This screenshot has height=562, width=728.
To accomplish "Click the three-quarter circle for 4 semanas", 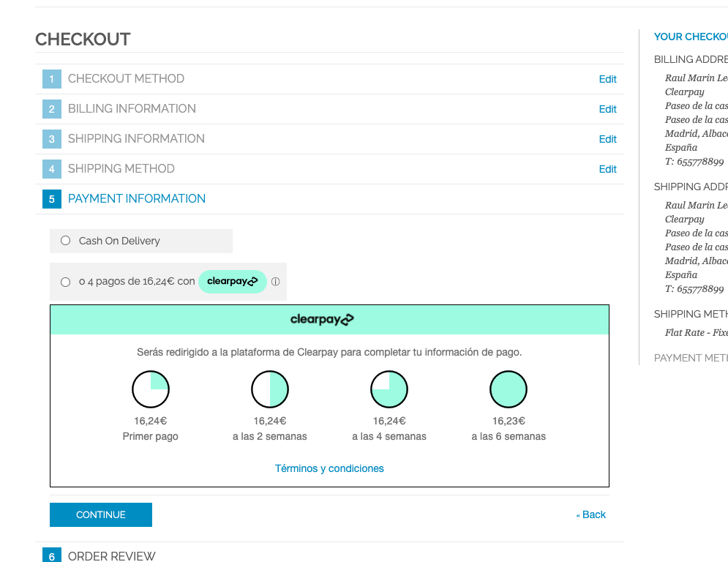I will (389, 389).
